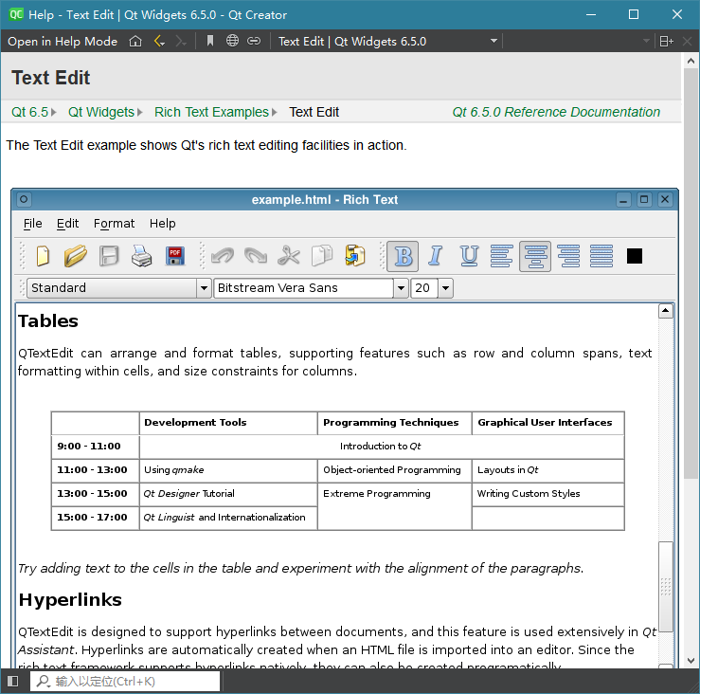The image size is (701, 694).
Task: Click the Qt Creator logo in title bar
Action: coord(16,14)
